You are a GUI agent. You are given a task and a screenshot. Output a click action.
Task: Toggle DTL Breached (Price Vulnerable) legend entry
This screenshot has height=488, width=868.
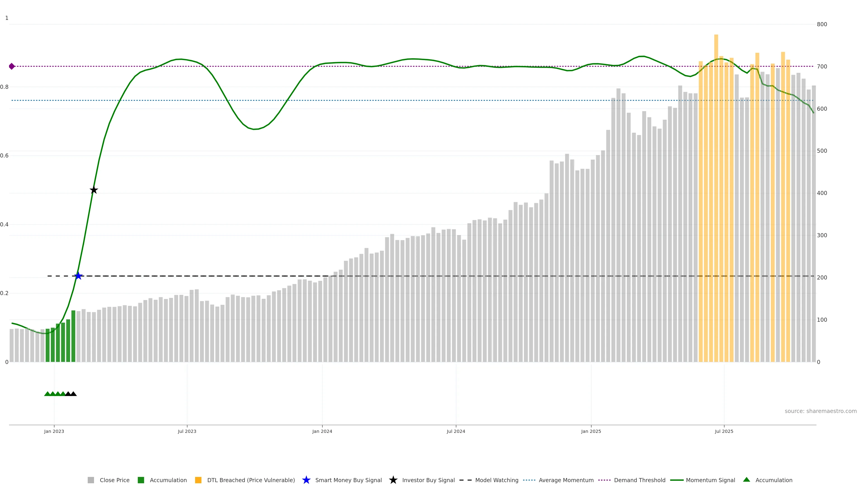[x=251, y=480]
